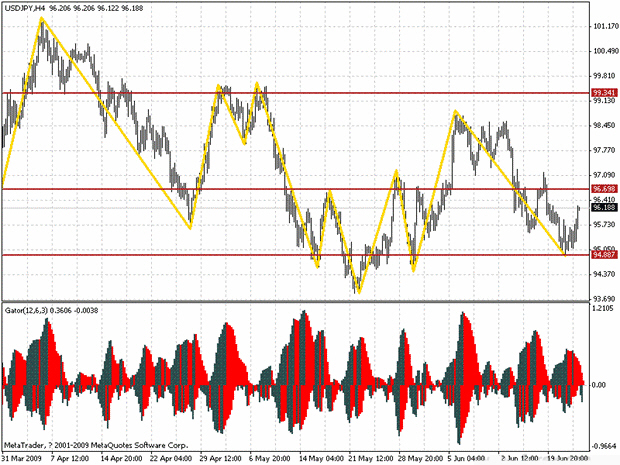Viewport: 620px width, 465px height.
Task: Select the 97.090 price axis label
Action: 605,175
